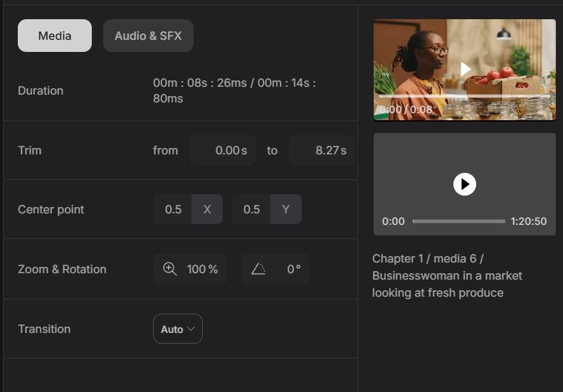Open the Audio & SFX tab
Image resolution: width=563 pixels, height=392 pixels.
[148, 36]
